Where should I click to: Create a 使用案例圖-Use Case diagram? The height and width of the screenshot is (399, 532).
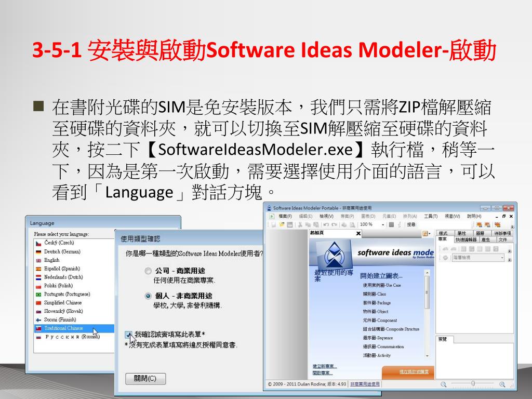tap(382, 285)
